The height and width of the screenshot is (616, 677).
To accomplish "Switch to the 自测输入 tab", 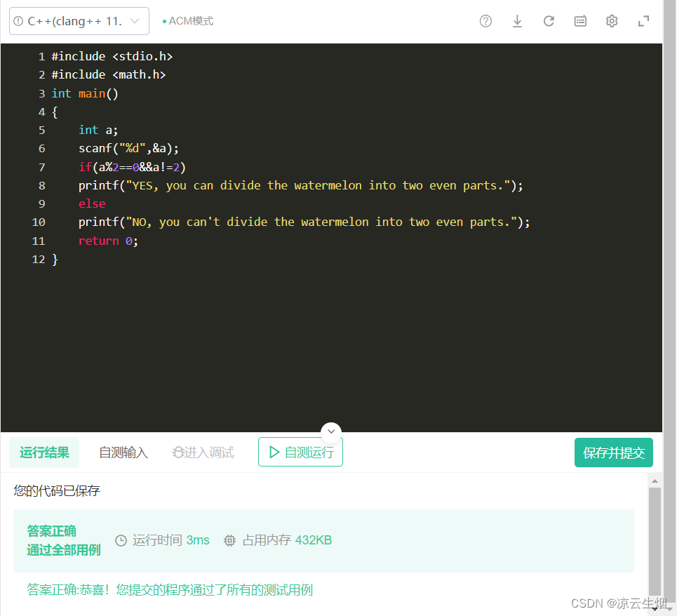I will click(x=123, y=453).
